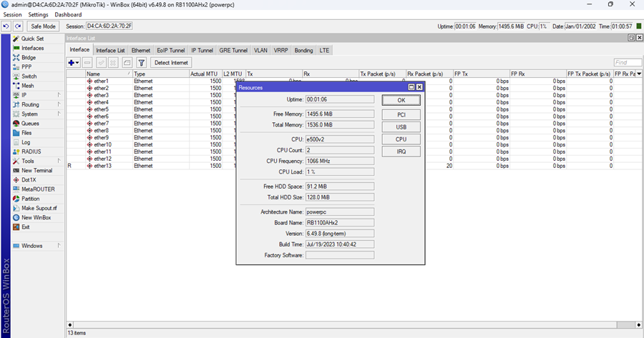The height and width of the screenshot is (338, 644).
Task: Click the Redo arrow icon in toolbar
Action: (18, 26)
